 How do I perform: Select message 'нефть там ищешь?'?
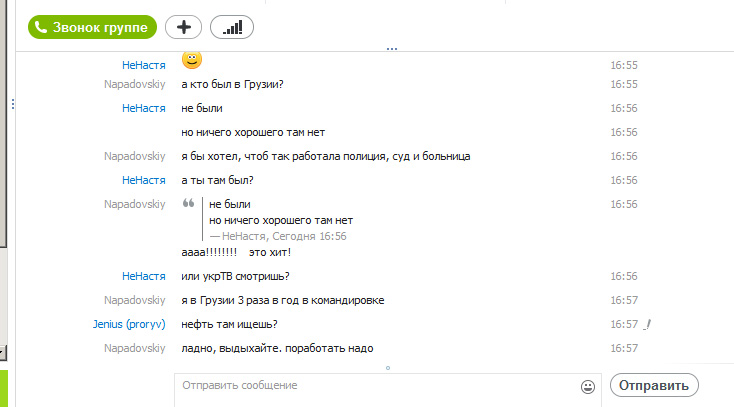229,324
